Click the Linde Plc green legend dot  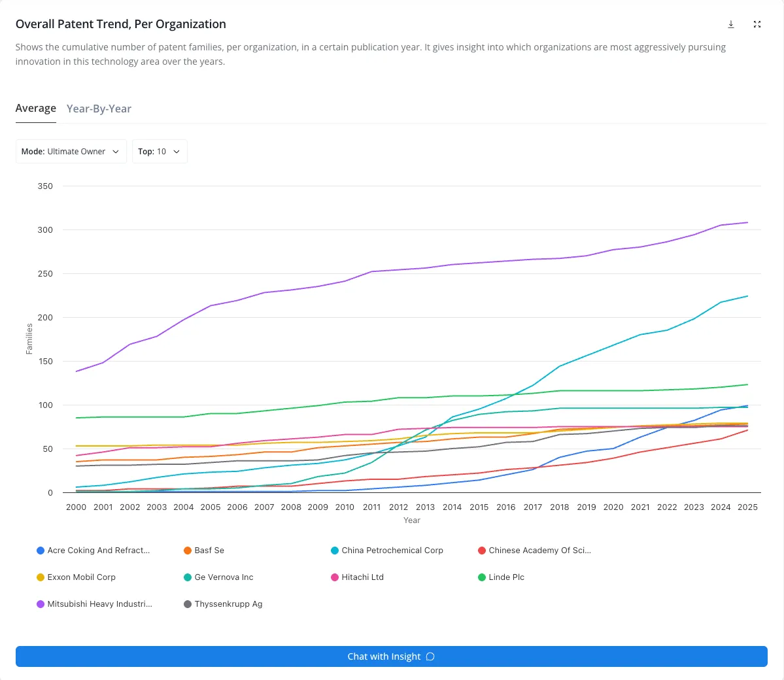point(482,577)
